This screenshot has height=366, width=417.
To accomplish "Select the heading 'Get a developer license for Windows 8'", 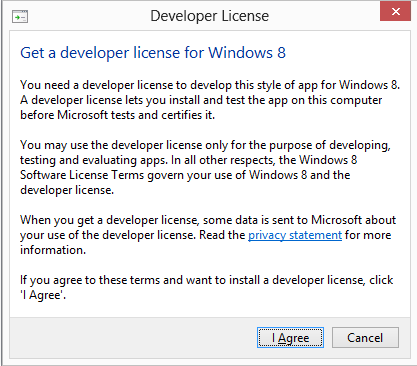I will [153, 53].
